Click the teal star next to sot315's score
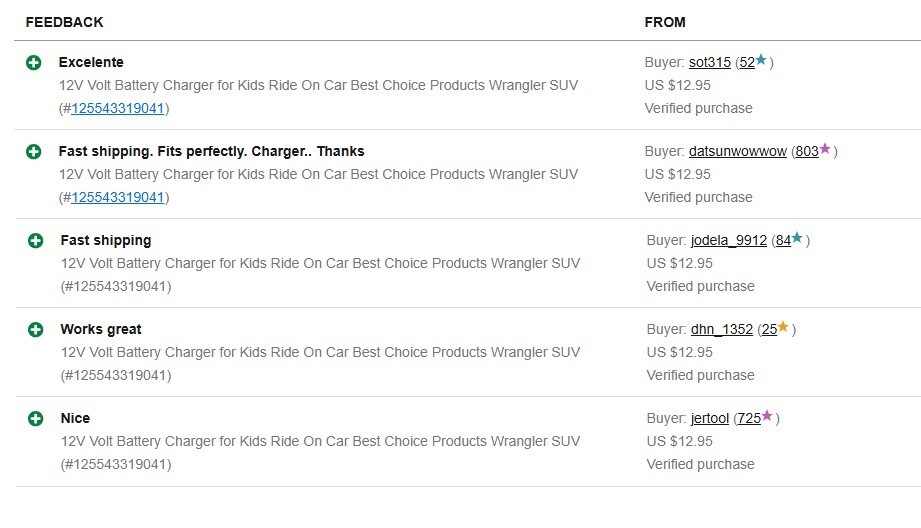The image size is (921, 528). tap(761, 59)
